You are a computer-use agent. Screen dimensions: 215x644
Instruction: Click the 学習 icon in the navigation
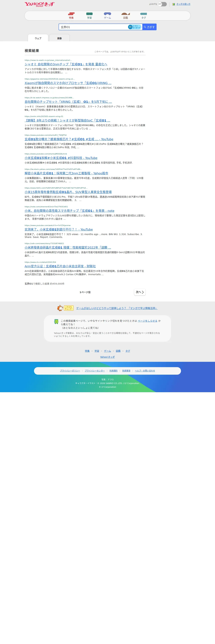point(89,14)
